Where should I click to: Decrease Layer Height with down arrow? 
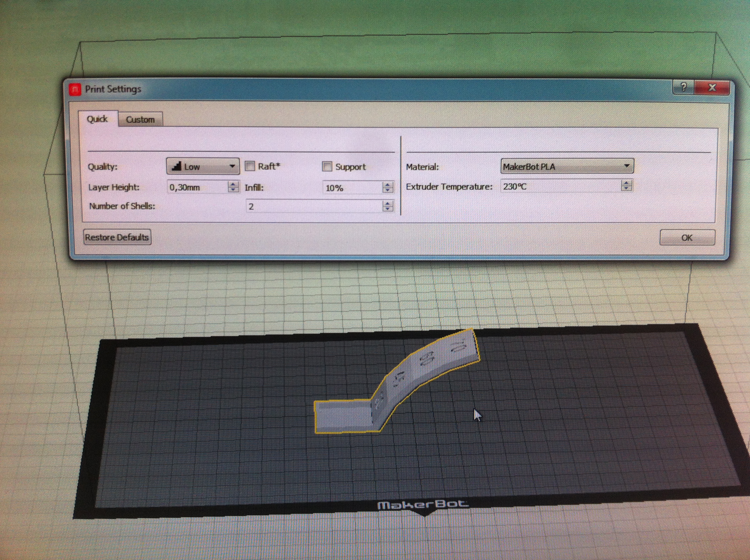[x=233, y=190]
